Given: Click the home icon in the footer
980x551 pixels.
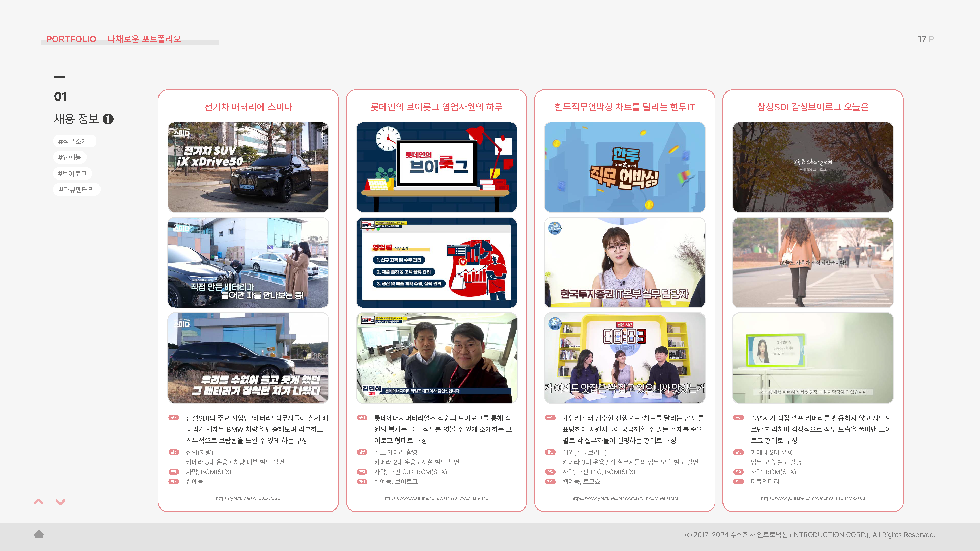Looking at the screenshot, I should click(39, 534).
